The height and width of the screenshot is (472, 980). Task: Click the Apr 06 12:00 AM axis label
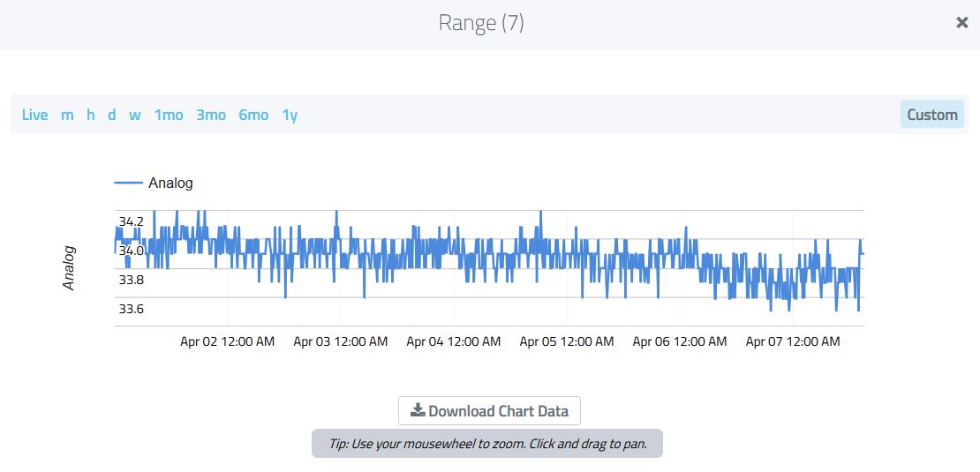click(680, 341)
